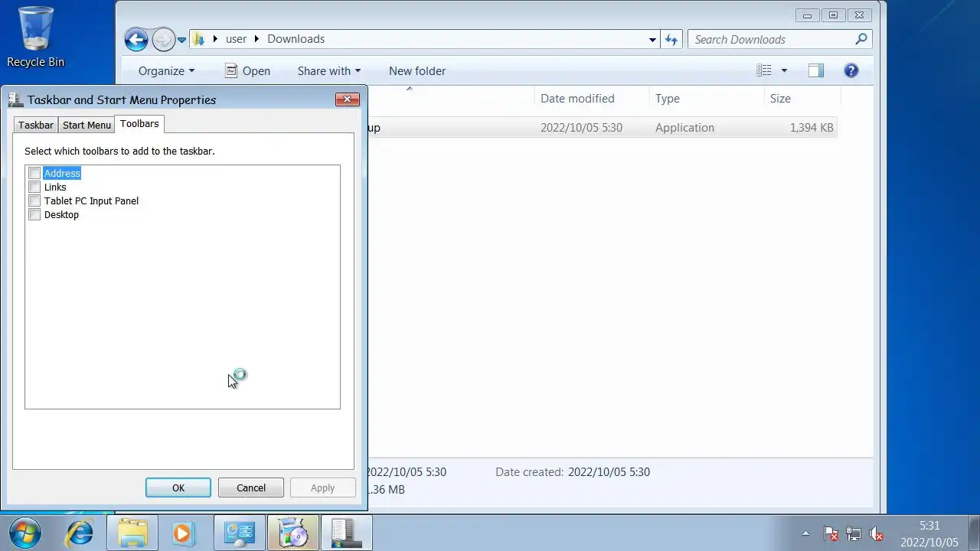Screen dimensions: 980x551
Task: Click the muted volume tray icon
Action: (x=876, y=533)
